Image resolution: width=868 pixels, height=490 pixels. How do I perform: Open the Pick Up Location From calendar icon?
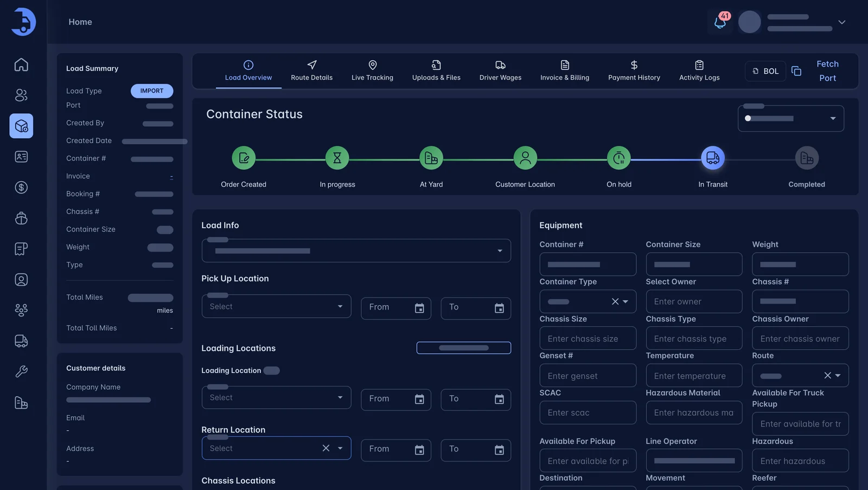419,308
